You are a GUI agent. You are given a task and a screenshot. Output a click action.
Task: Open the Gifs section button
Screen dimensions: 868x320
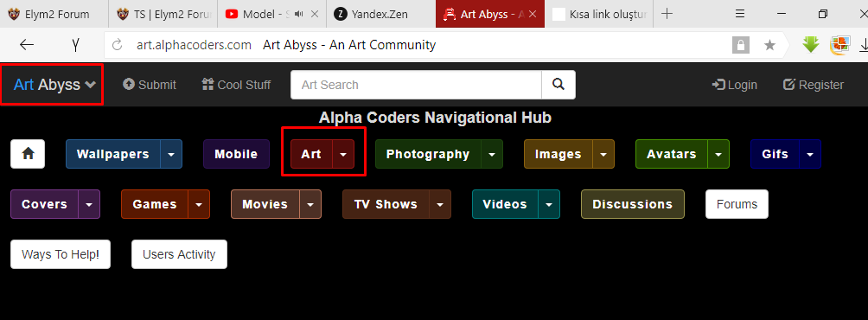tap(775, 154)
